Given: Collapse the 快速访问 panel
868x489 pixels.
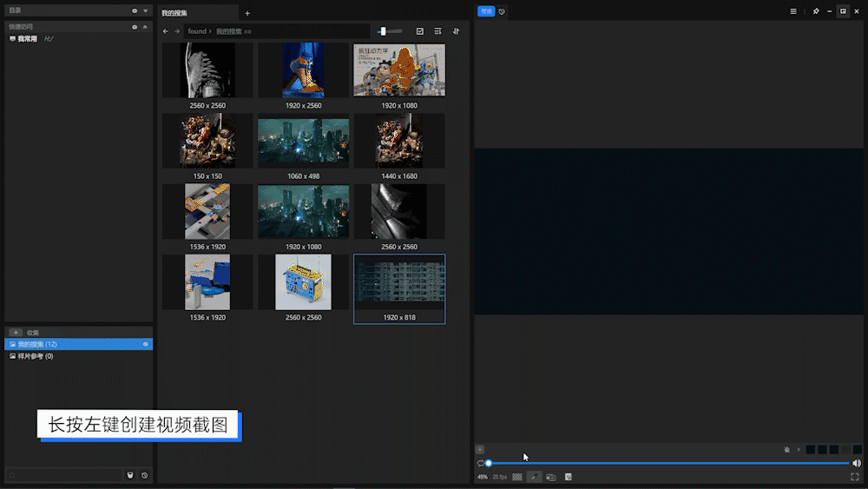Looking at the screenshot, I should point(146,27).
